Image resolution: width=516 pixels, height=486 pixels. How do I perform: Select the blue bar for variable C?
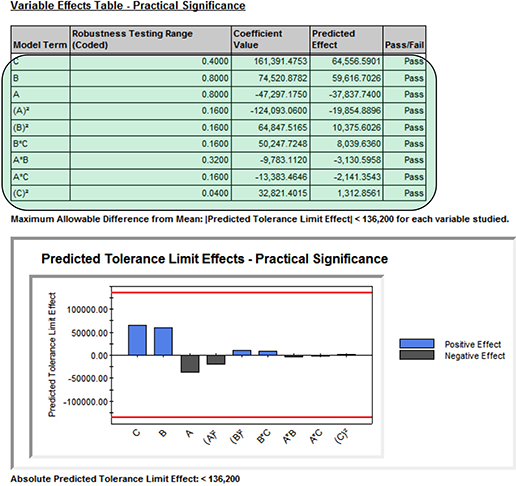[x=137, y=340]
